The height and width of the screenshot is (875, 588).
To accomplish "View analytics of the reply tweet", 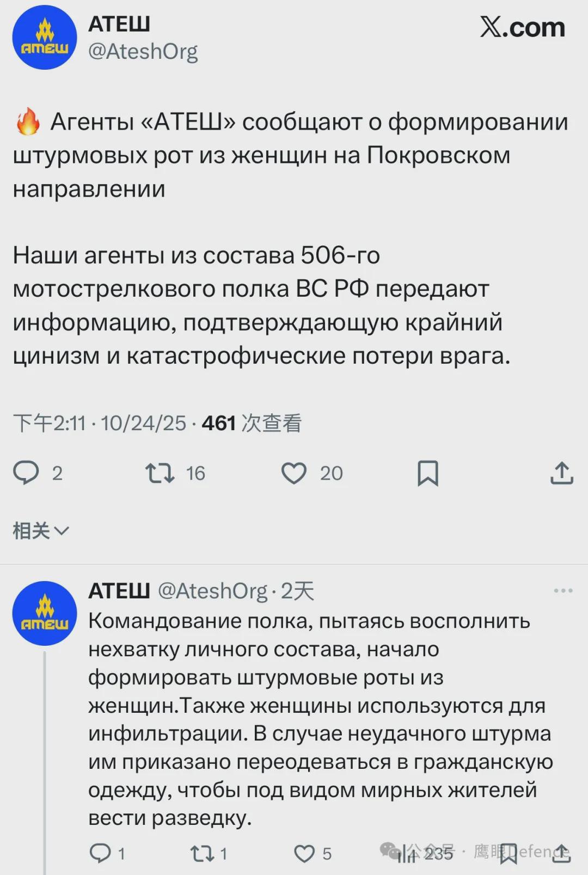I will 406,853.
